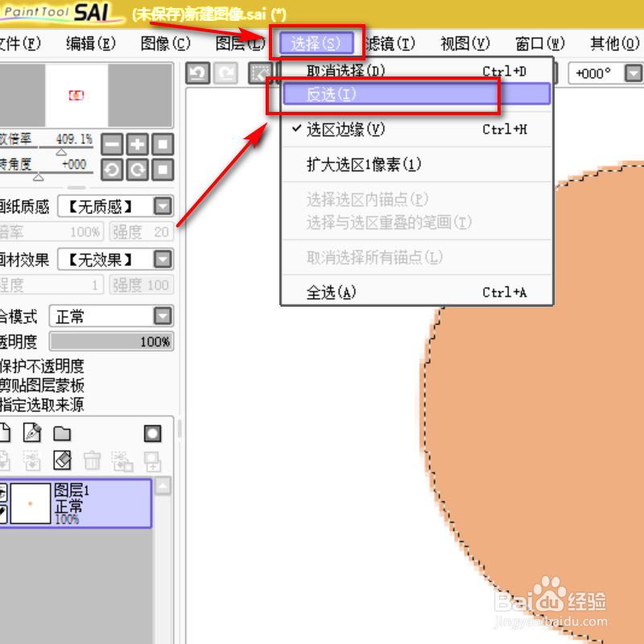Screen dimensions: 644x644
Task: Clear the layer using the eraser icon
Action: [62, 460]
